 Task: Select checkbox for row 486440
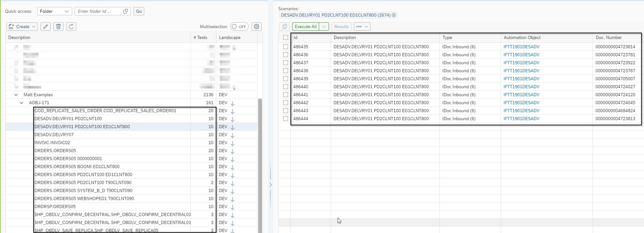pos(286,87)
